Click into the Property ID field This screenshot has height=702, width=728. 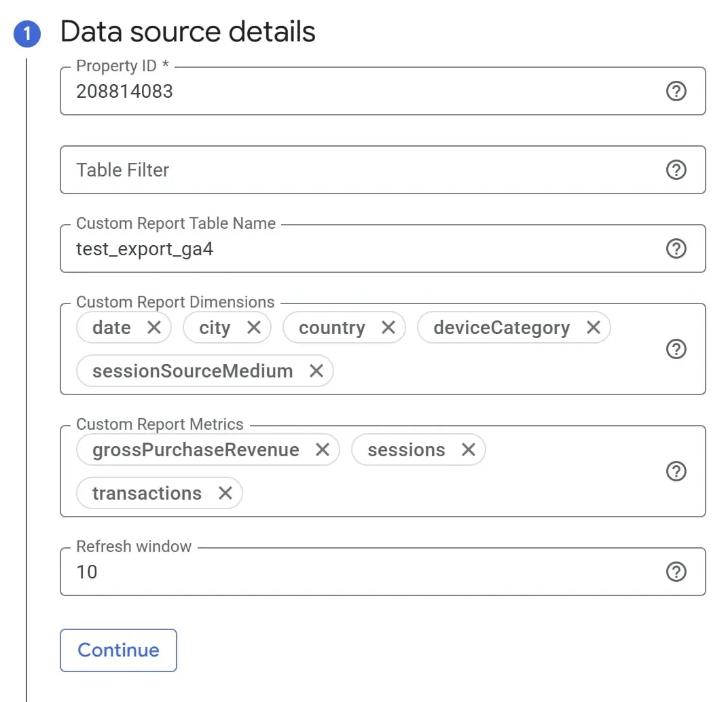coord(360,92)
